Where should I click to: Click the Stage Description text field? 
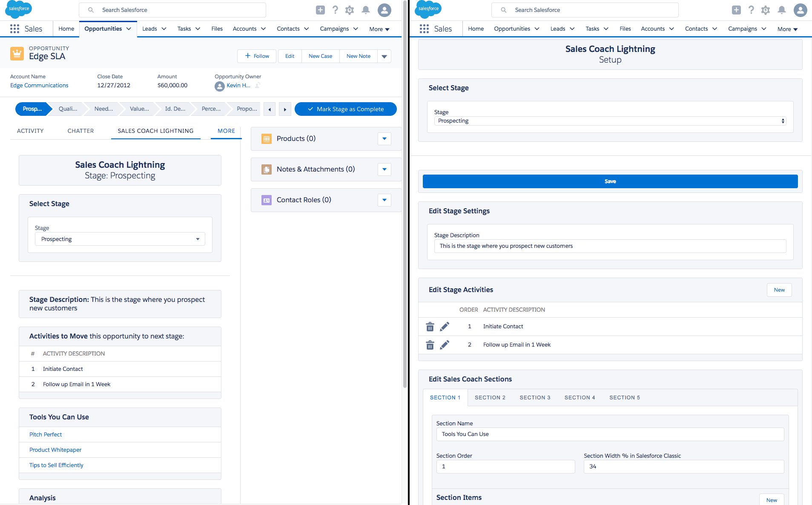(610, 246)
